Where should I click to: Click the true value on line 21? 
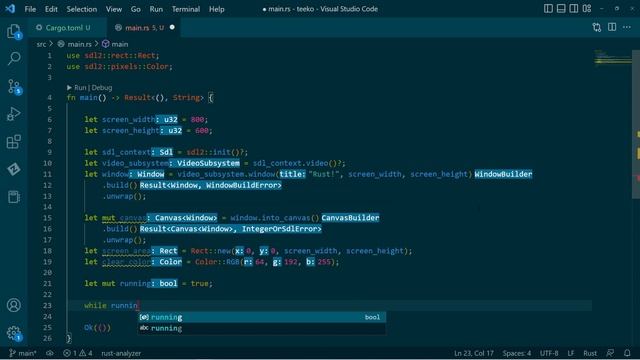(x=199, y=284)
